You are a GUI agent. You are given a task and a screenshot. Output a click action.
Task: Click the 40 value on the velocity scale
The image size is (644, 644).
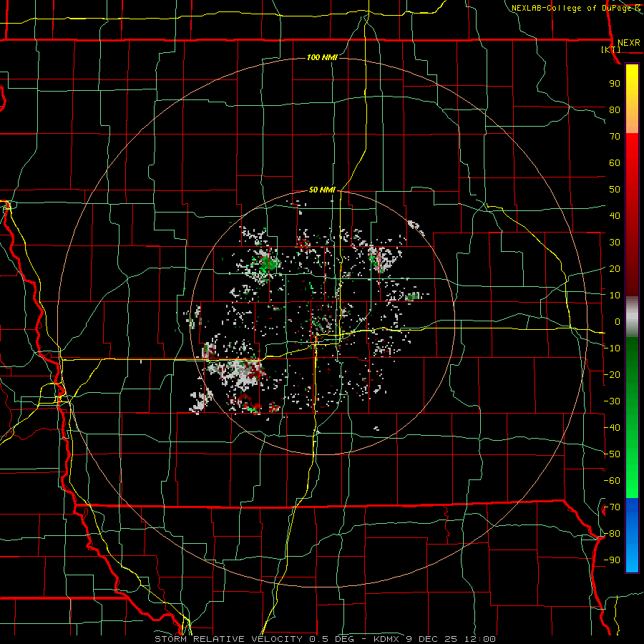coord(615,215)
